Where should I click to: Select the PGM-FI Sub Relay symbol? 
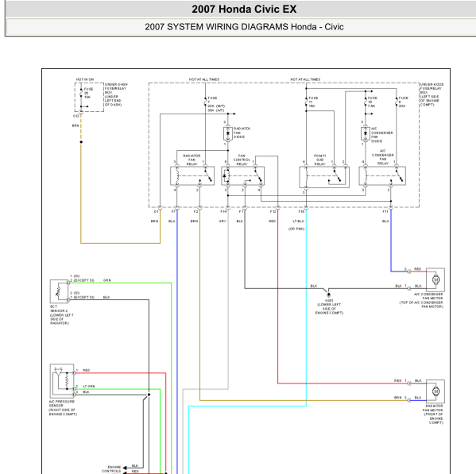324,177
